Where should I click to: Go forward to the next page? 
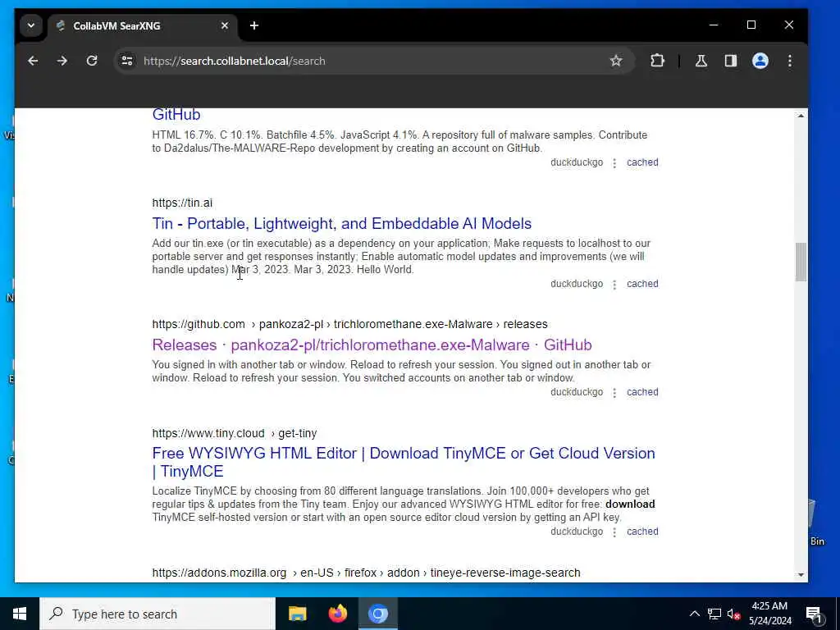pyautogui.click(x=62, y=61)
